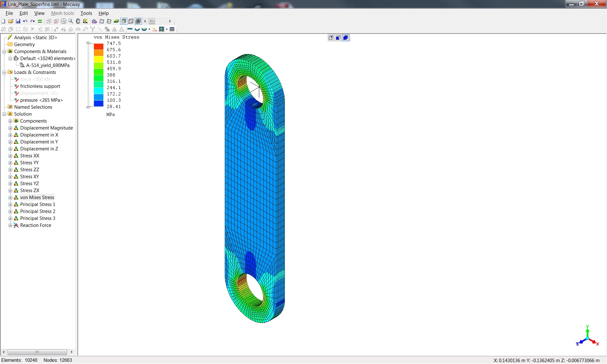Click the Fit to window cube icon

49,21
